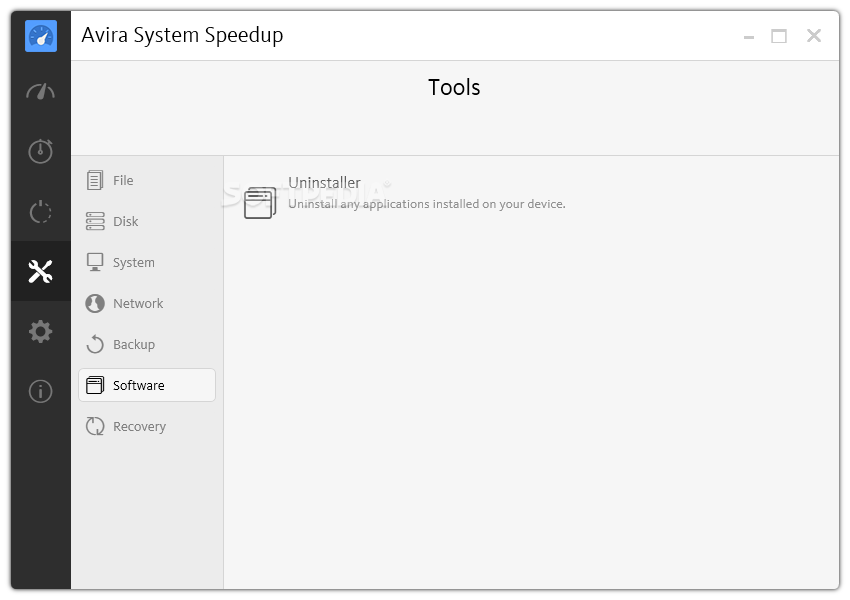
Task: Click the Recovery category refresh icon
Action: point(95,426)
